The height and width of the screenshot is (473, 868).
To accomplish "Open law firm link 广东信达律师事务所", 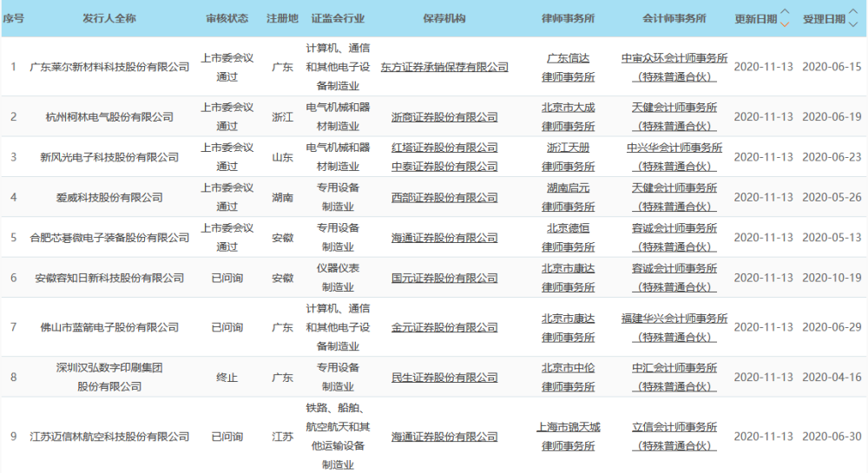I will pyautogui.click(x=568, y=68).
